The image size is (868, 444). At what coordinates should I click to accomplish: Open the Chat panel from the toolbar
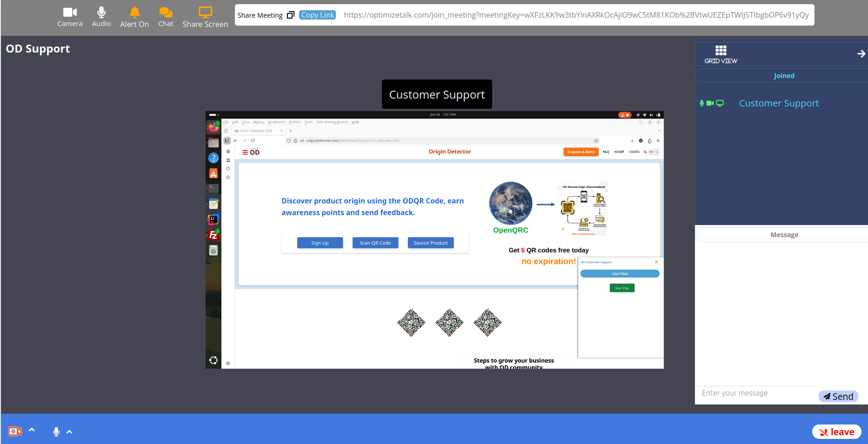point(166,12)
